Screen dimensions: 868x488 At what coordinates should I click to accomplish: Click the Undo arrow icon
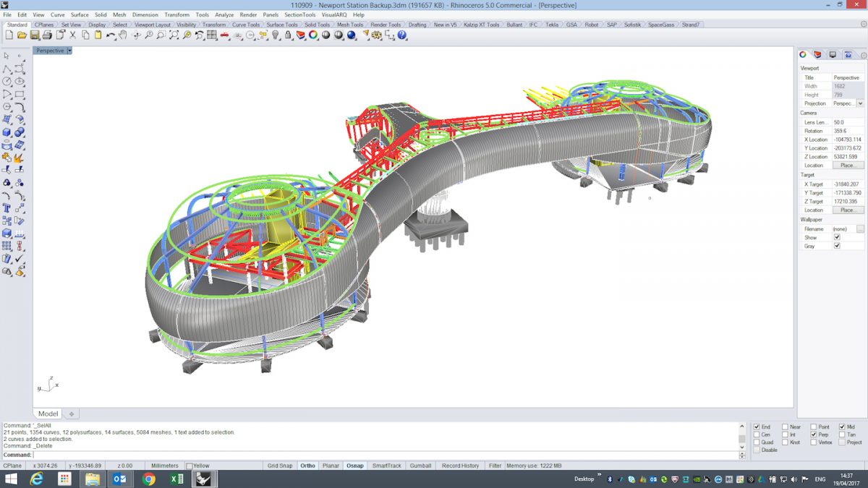tap(110, 35)
